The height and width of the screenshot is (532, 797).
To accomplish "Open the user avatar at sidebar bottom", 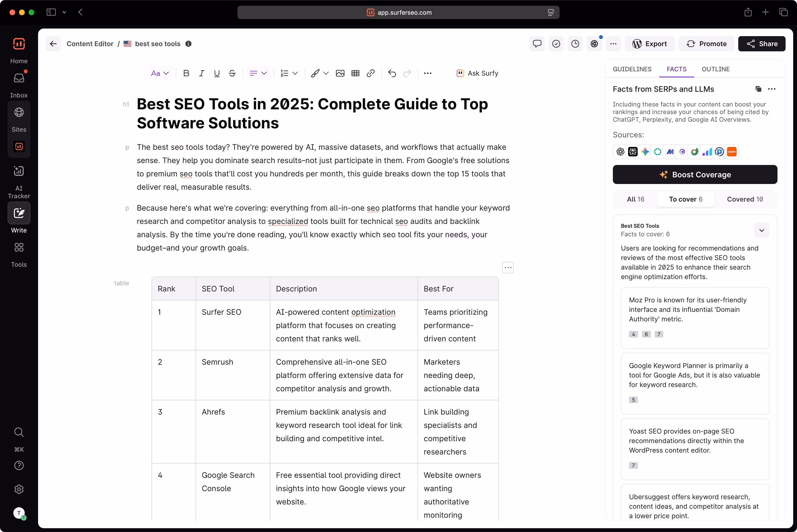I will (x=19, y=513).
